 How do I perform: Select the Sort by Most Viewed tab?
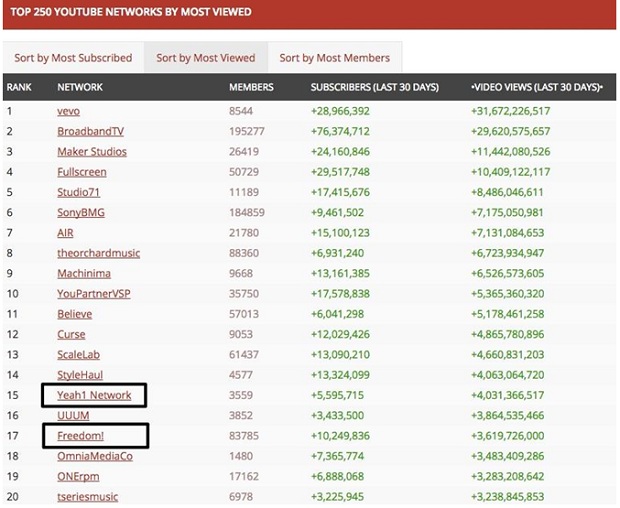pyautogui.click(x=206, y=58)
